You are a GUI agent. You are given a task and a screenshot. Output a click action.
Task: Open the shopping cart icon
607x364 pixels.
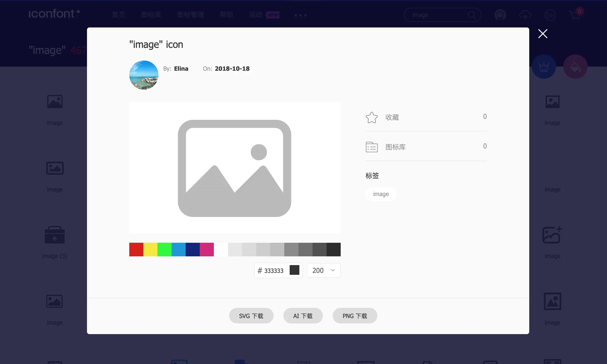pos(574,15)
